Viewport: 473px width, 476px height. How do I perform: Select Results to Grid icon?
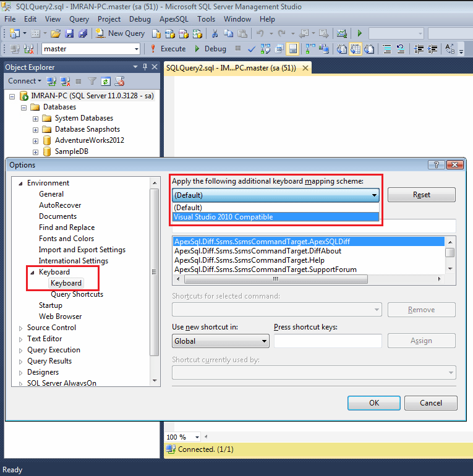[x=356, y=49]
